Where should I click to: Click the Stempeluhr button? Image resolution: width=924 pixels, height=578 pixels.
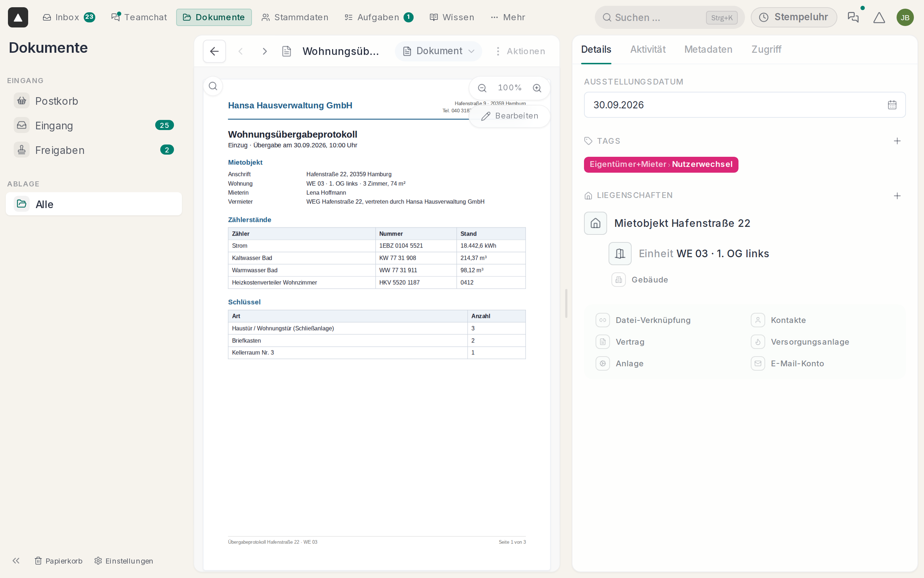[x=794, y=17]
